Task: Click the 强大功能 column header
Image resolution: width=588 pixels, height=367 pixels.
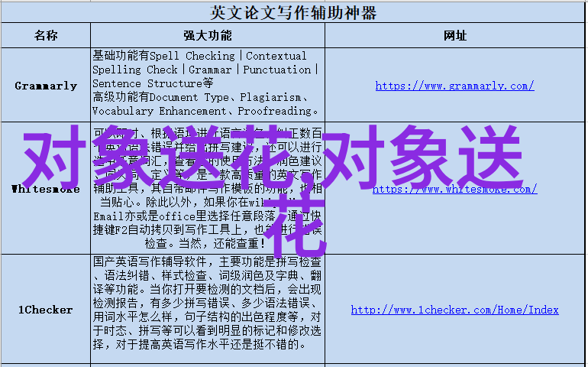Action: (x=208, y=35)
